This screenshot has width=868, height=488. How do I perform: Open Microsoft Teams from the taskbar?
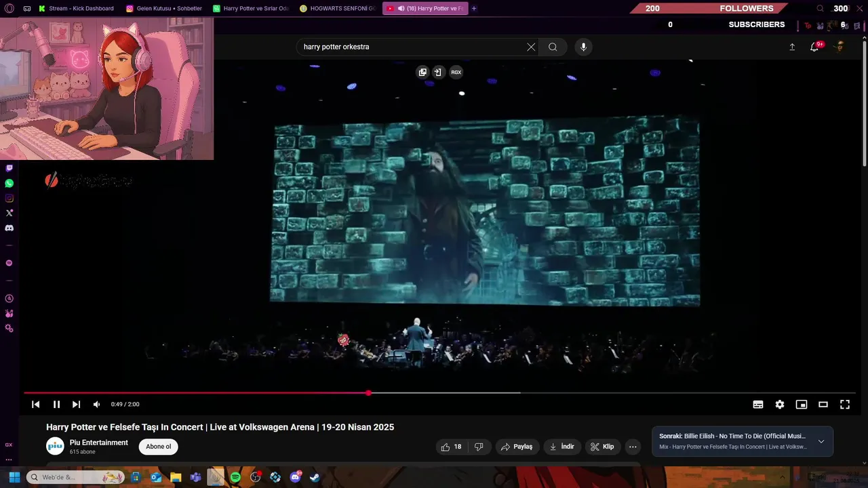(x=195, y=477)
